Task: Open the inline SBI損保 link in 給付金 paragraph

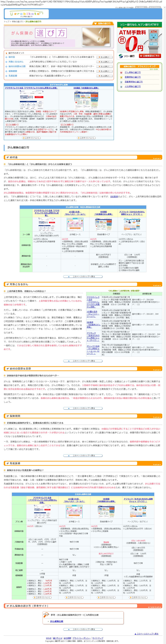Action: tap(114, 197)
